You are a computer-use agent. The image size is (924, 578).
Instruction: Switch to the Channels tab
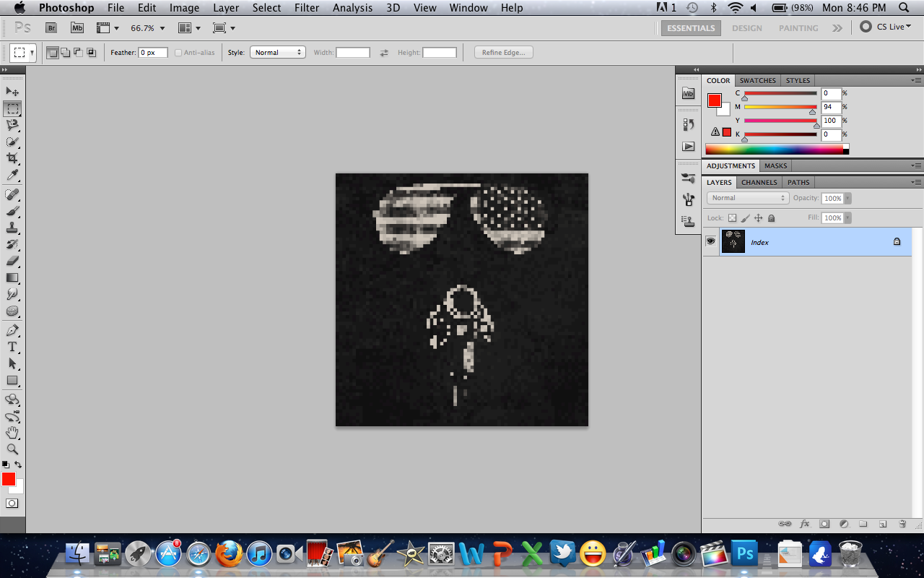pos(759,182)
